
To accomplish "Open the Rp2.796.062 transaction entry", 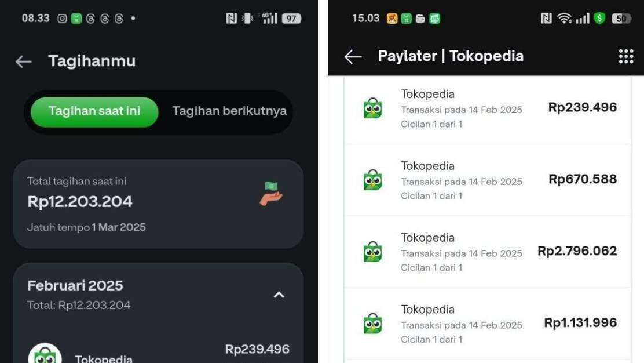I will (x=488, y=252).
